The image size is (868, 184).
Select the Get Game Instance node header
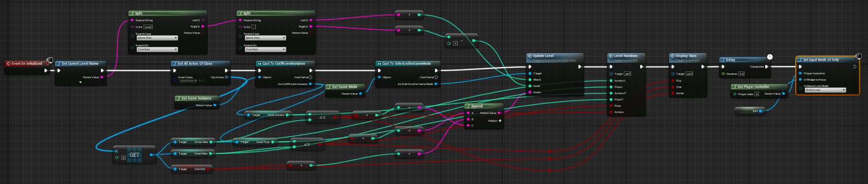(197, 98)
